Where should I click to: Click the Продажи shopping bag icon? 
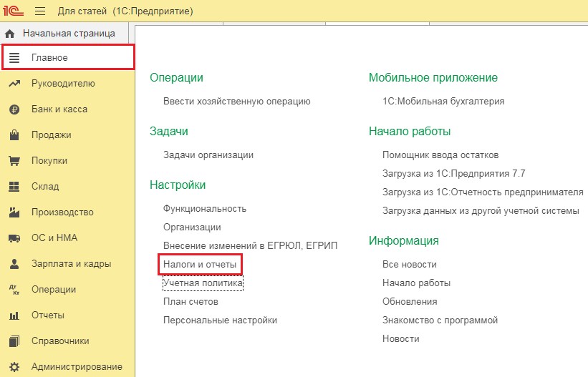(x=14, y=135)
